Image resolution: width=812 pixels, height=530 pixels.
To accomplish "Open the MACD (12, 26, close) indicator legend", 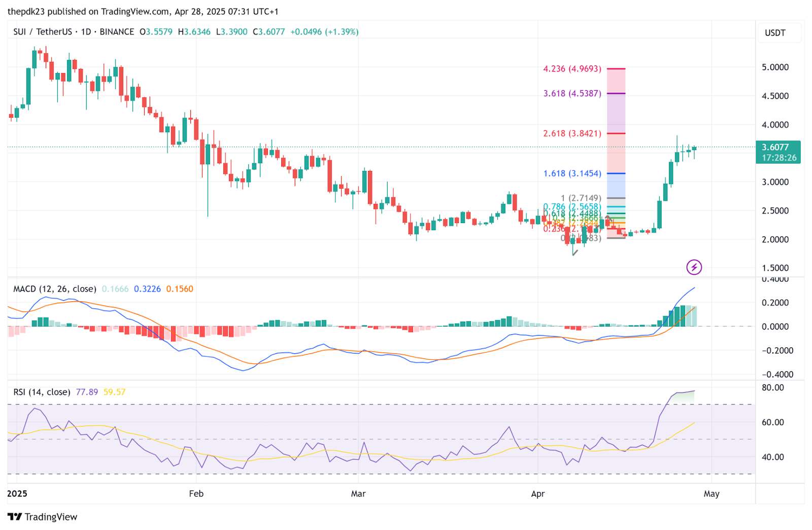I will (x=54, y=289).
